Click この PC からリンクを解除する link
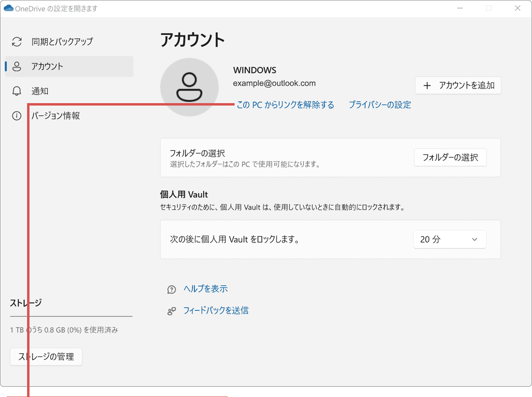The width and height of the screenshot is (532, 397). tap(285, 105)
